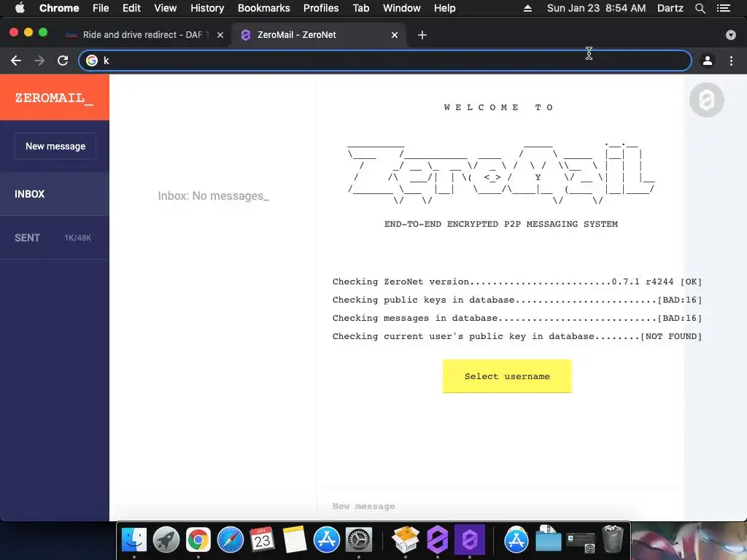This screenshot has width=747, height=560.
Task: Click the END-TO-END ENCRYPTED P2P MESSAGING SYSTEM text
Action: click(500, 224)
